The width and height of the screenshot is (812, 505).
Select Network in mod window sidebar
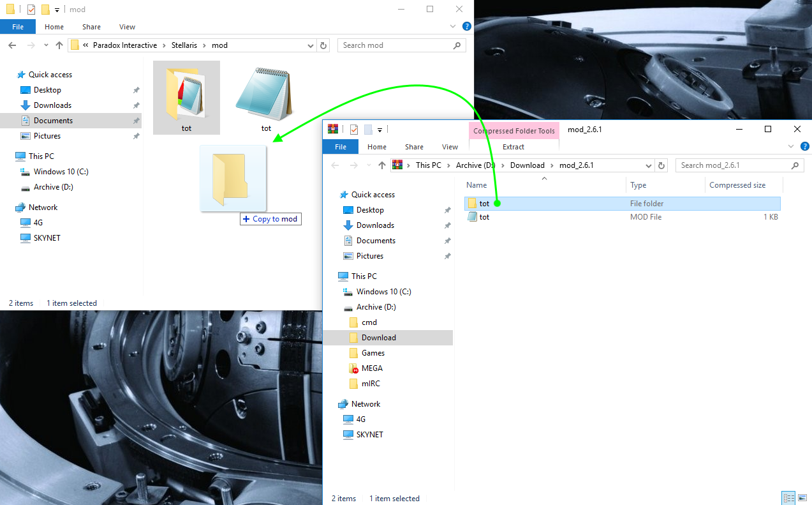[x=43, y=207]
